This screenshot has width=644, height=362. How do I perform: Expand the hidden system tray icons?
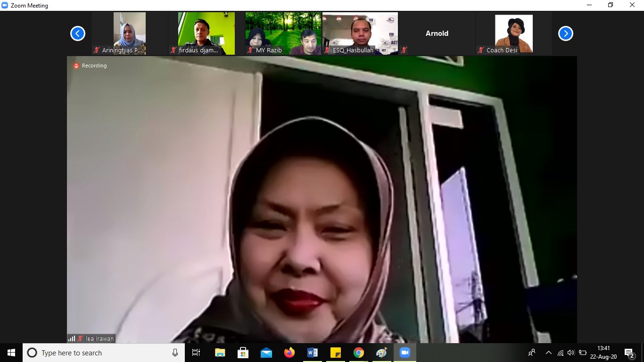tap(548, 353)
